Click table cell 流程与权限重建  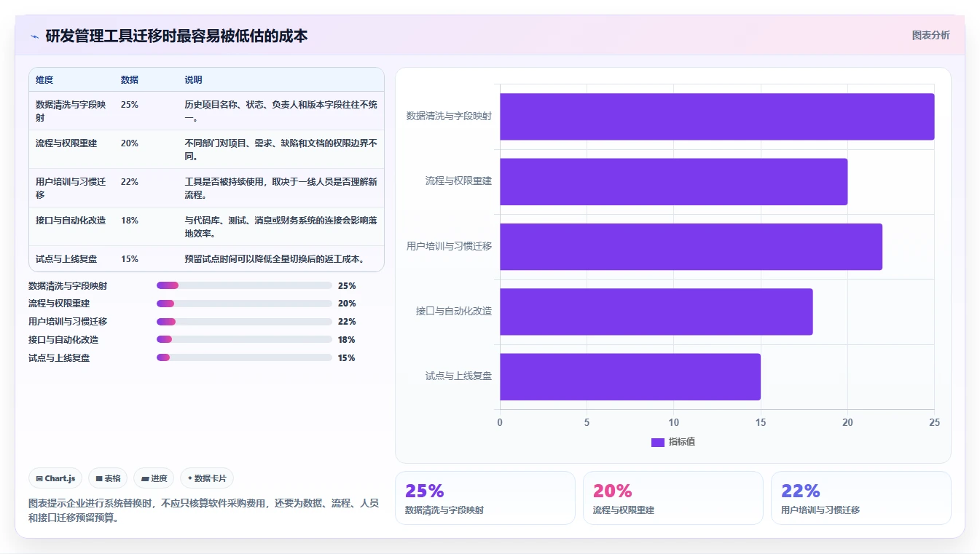pos(66,143)
